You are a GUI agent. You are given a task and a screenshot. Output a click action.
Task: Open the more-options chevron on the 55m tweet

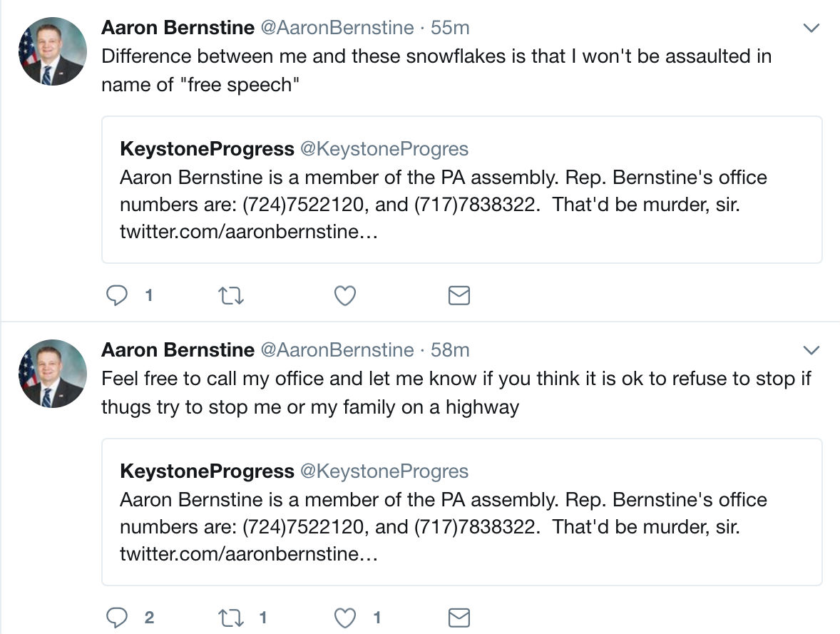coord(811,28)
